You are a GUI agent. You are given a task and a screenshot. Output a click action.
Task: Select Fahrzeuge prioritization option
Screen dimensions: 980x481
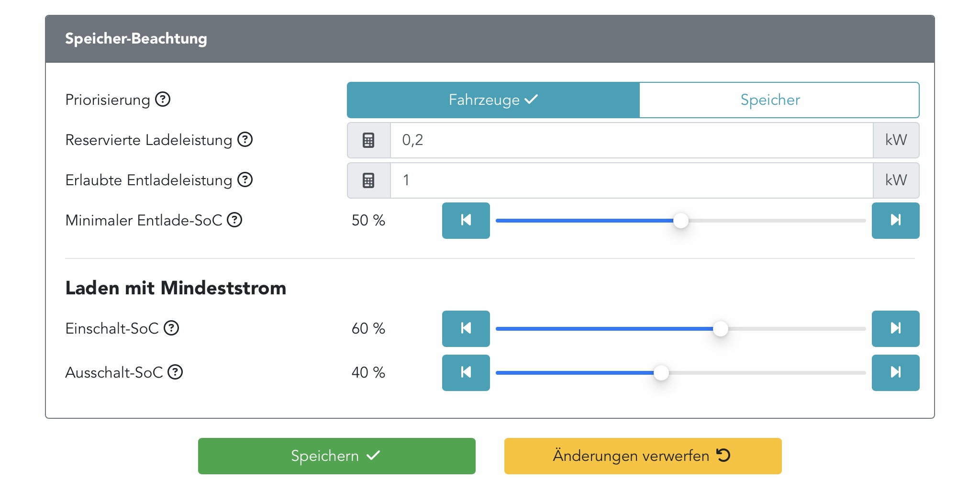tap(493, 100)
